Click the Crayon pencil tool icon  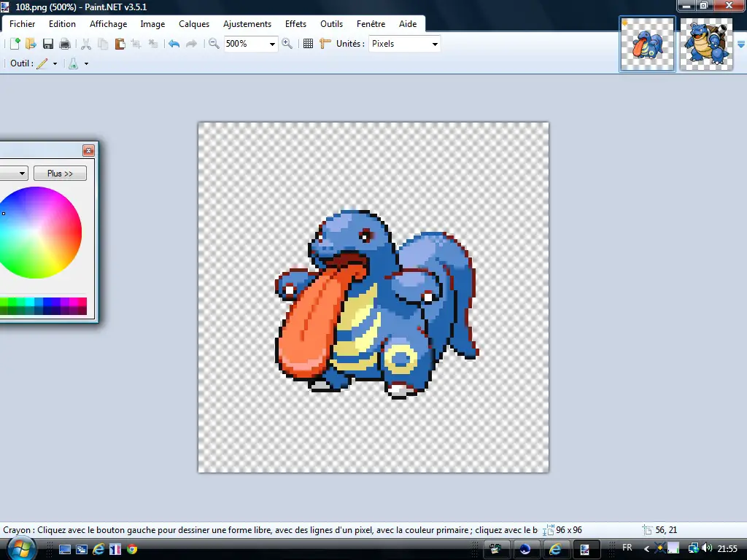[x=42, y=63]
